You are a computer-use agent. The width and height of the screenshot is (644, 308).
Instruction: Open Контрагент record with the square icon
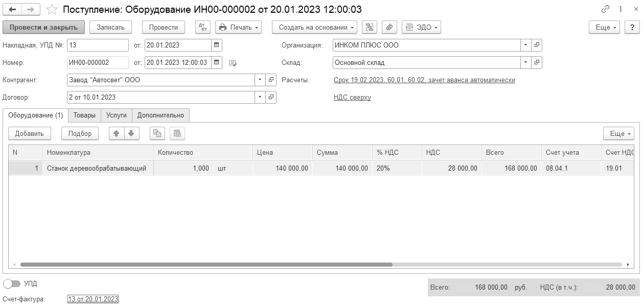pyautogui.click(x=271, y=80)
